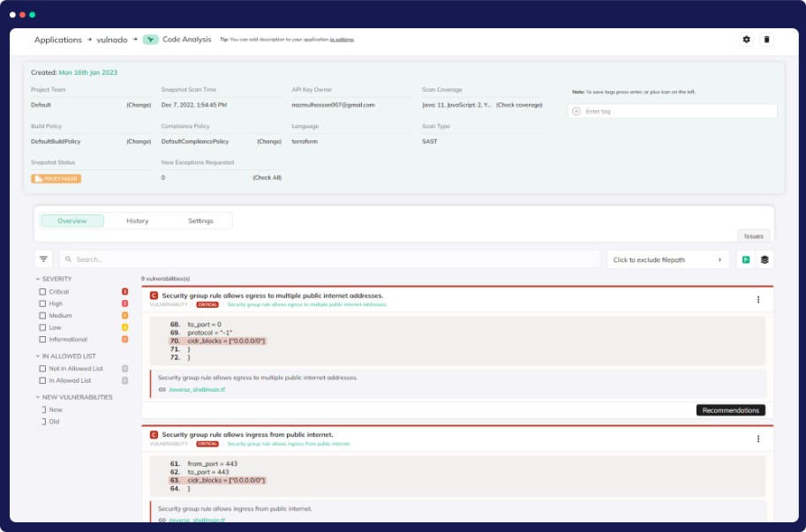Viewport: 806px width, 532px height.
Task: Open kebab menu on egress vulnerability
Action: pos(757,300)
